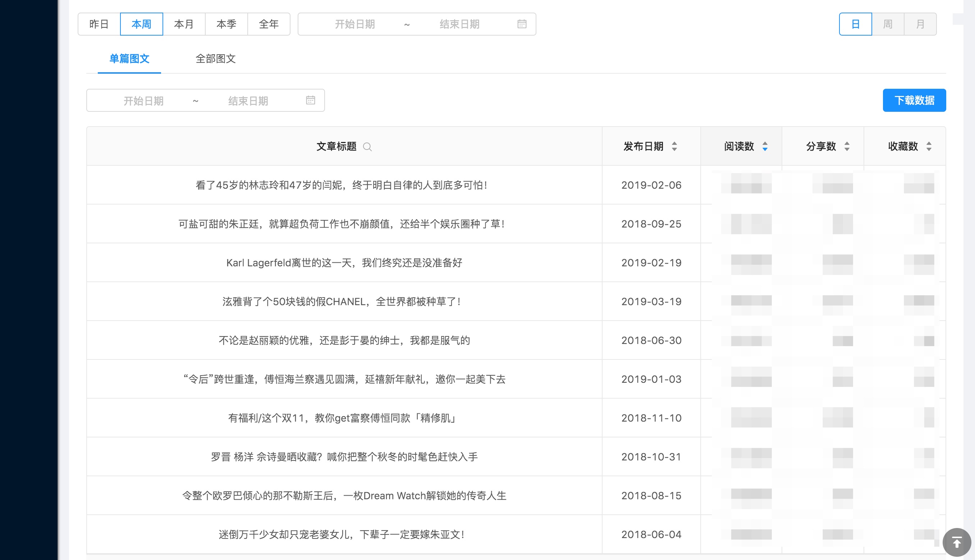Select the 全年 time range

[269, 24]
